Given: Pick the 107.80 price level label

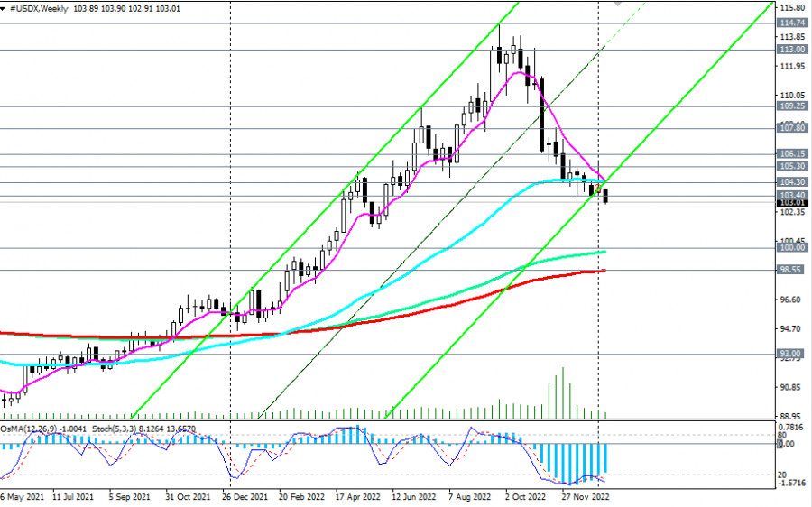Looking at the screenshot, I should [x=792, y=128].
